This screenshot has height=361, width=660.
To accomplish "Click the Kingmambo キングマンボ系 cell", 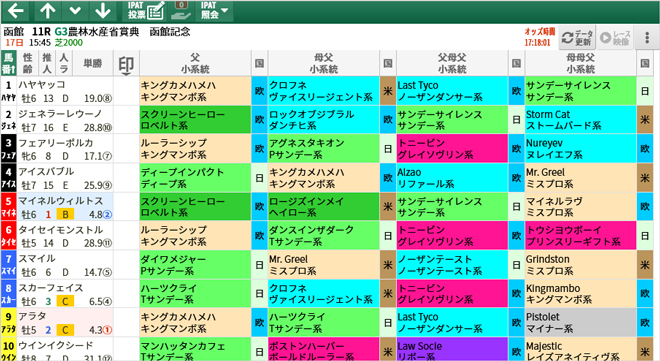I will (580, 294).
